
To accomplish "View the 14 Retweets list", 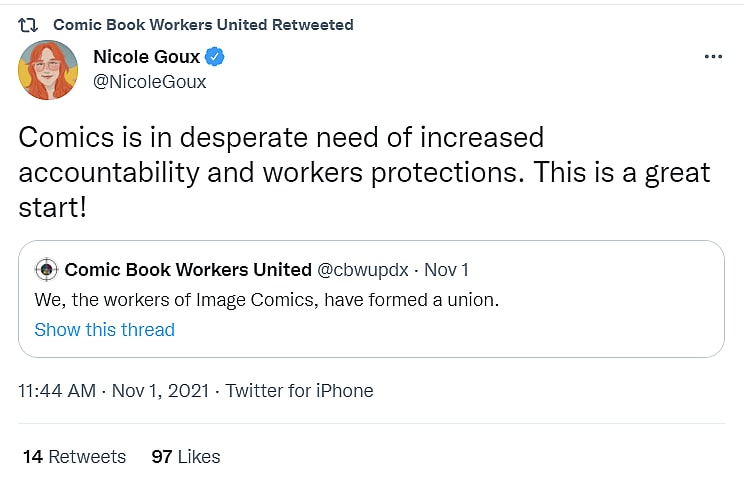I will tap(74, 456).
